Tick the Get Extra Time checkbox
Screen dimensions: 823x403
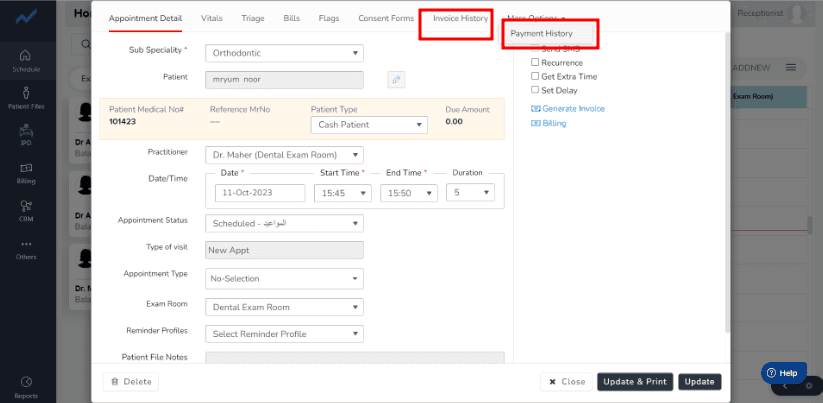coord(535,76)
